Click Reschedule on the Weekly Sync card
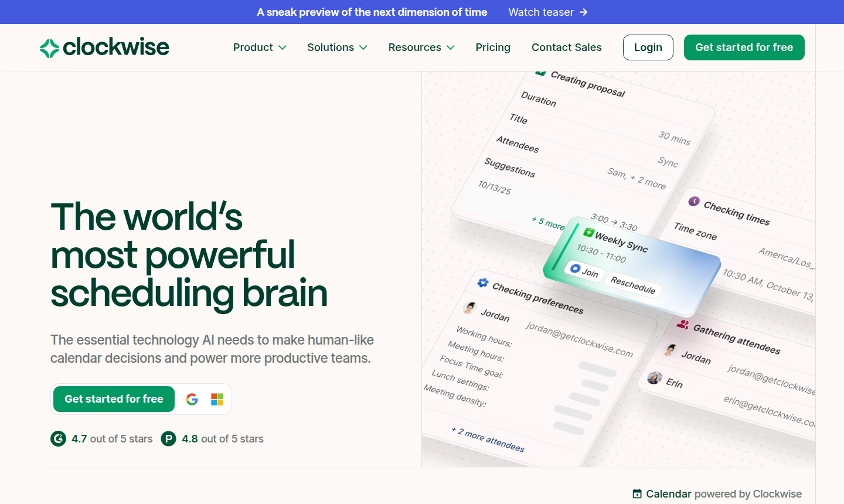844x504 pixels. point(633,285)
